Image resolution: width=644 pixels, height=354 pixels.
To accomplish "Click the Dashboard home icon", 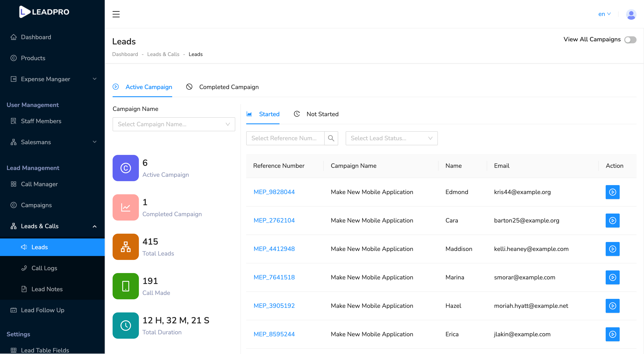I will click(14, 37).
